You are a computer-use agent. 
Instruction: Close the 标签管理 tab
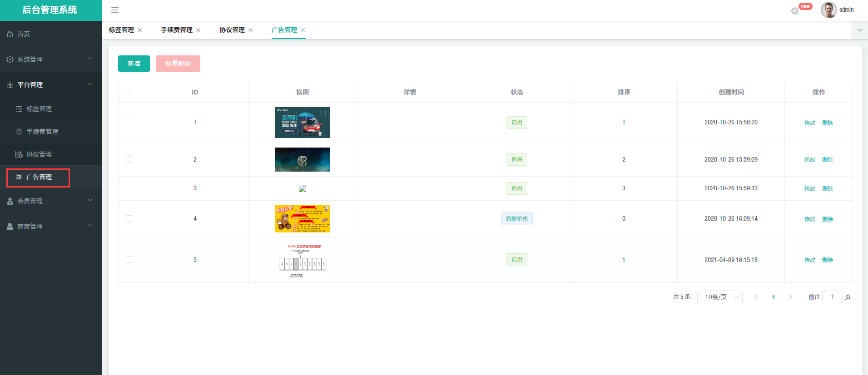click(x=140, y=30)
